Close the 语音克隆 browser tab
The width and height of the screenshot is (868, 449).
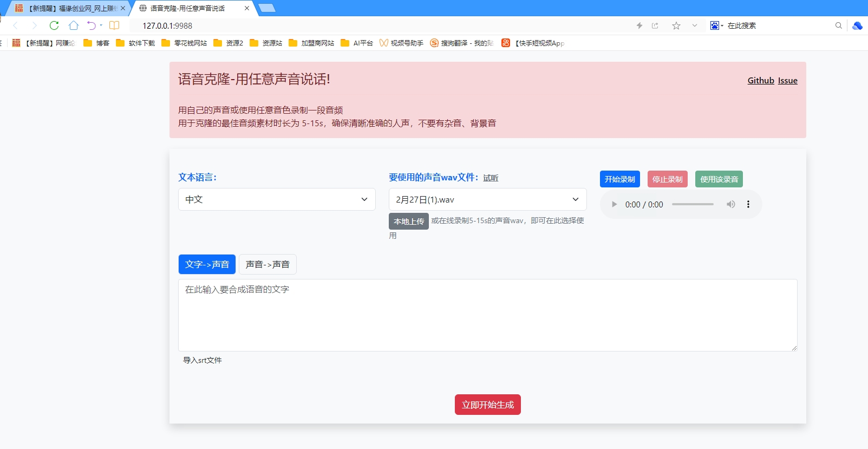coord(247,8)
